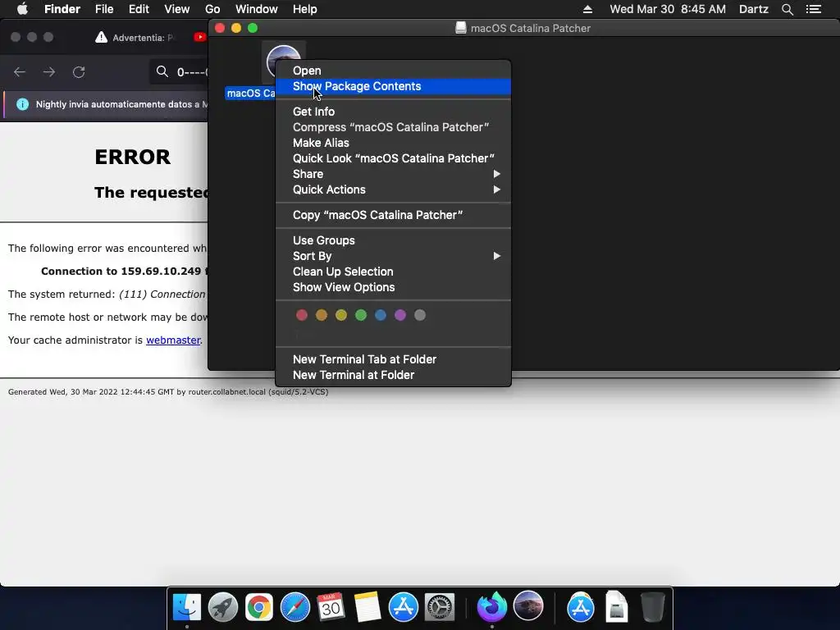Open System Preferences gear in dock

coord(440,607)
